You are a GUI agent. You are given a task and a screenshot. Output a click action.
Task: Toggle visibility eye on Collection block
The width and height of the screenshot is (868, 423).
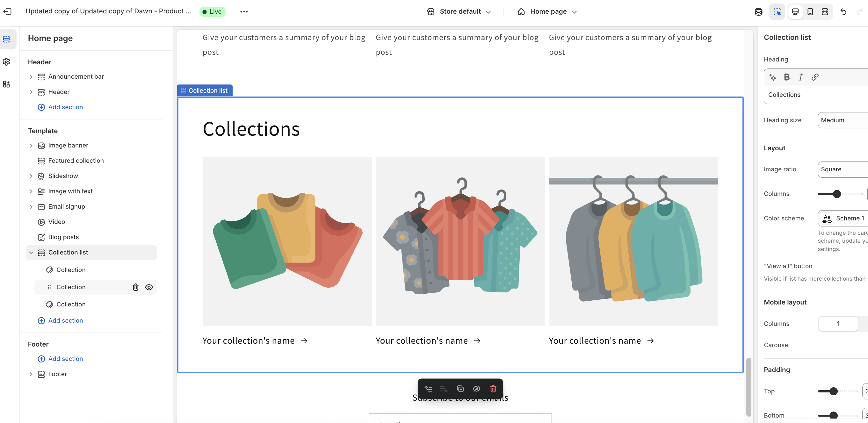(x=149, y=287)
